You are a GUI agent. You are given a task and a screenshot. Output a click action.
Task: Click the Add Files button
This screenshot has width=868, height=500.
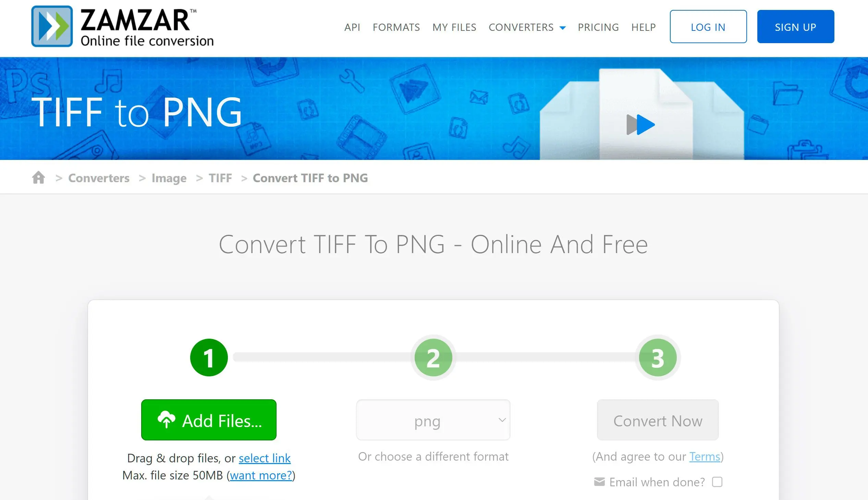(209, 420)
